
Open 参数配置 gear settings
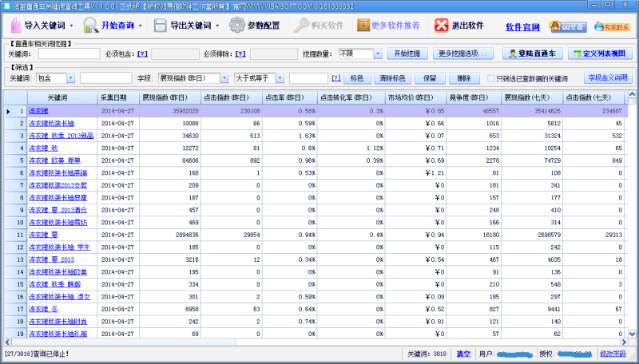pos(237,26)
